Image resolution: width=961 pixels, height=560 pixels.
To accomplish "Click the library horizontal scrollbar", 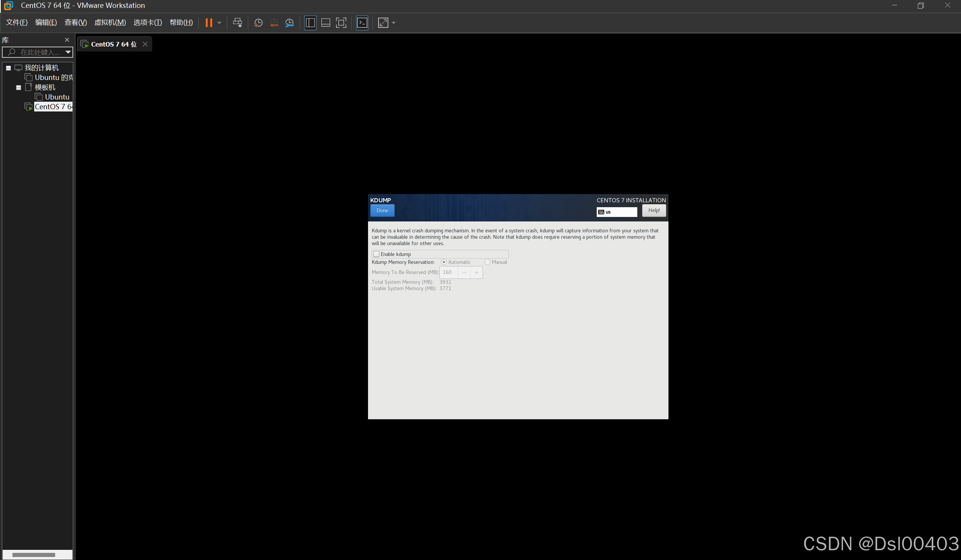I will 33,555.
